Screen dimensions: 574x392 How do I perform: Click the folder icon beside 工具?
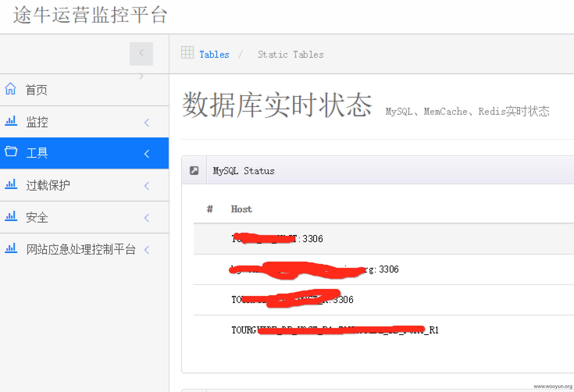point(11,151)
